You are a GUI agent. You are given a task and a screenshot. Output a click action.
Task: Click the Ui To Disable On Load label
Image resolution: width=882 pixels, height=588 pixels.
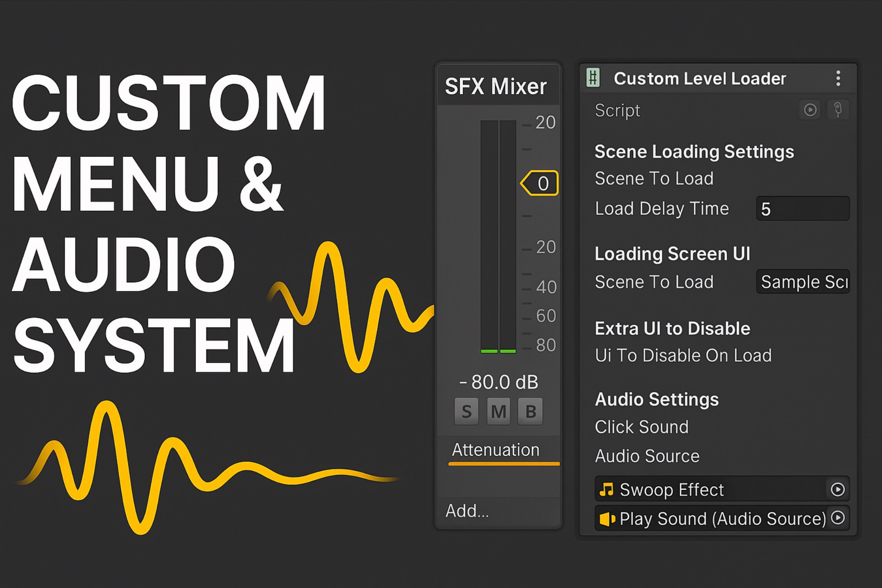click(x=683, y=356)
